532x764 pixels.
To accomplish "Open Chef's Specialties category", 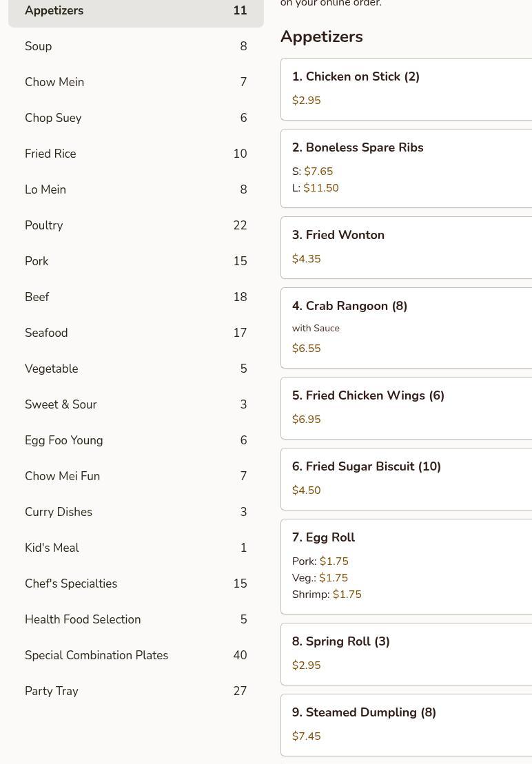I will [136, 584].
